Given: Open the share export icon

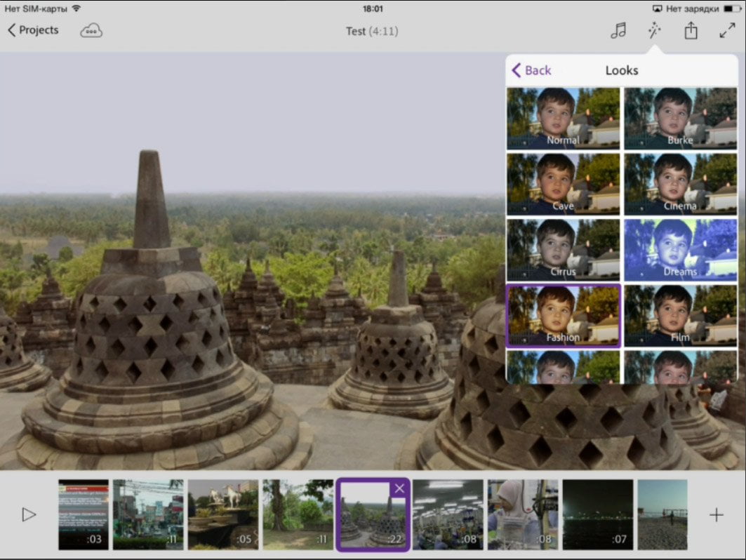Looking at the screenshot, I should tap(691, 30).
